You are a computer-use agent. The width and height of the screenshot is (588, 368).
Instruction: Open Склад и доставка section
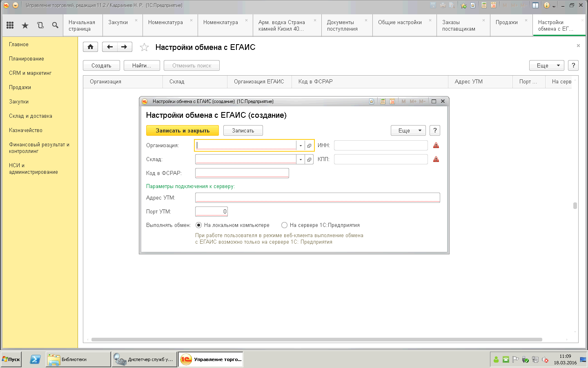(x=31, y=116)
